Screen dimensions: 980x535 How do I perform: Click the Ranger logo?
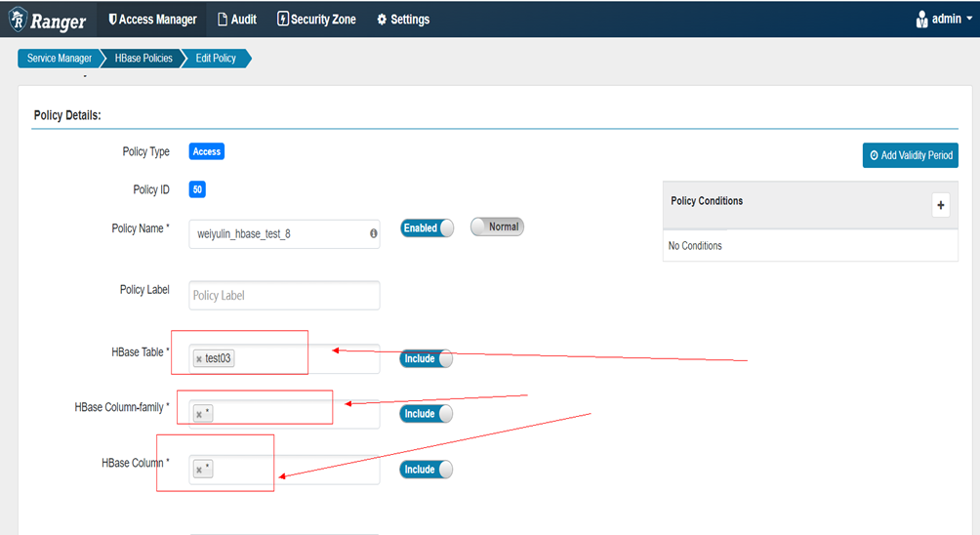[48, 20]
